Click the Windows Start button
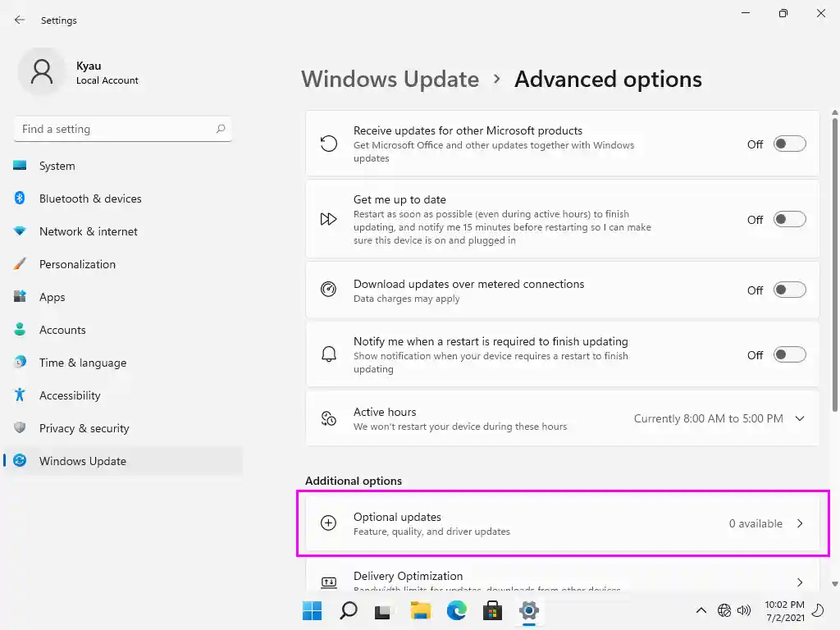 312,610
